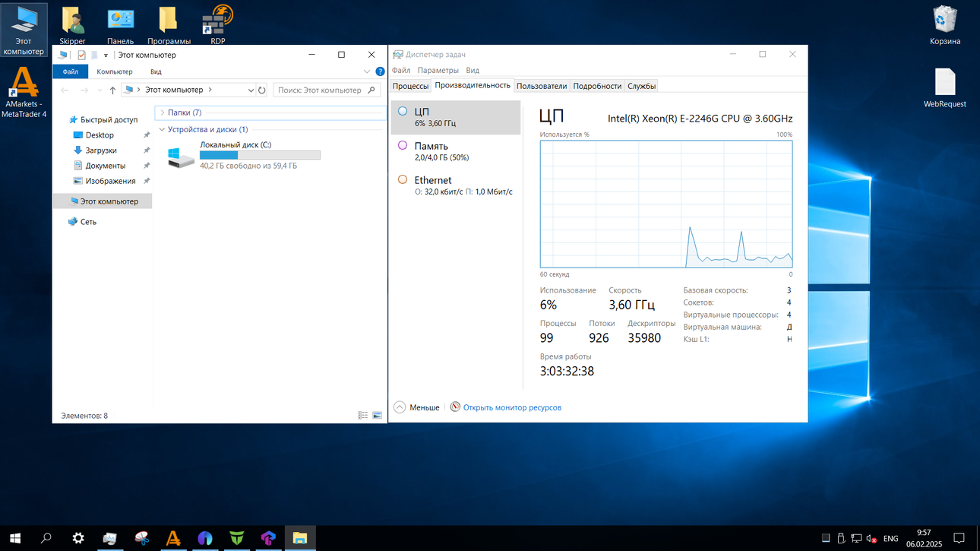
Task: Click the ENG language indicator
Action: 890,538
